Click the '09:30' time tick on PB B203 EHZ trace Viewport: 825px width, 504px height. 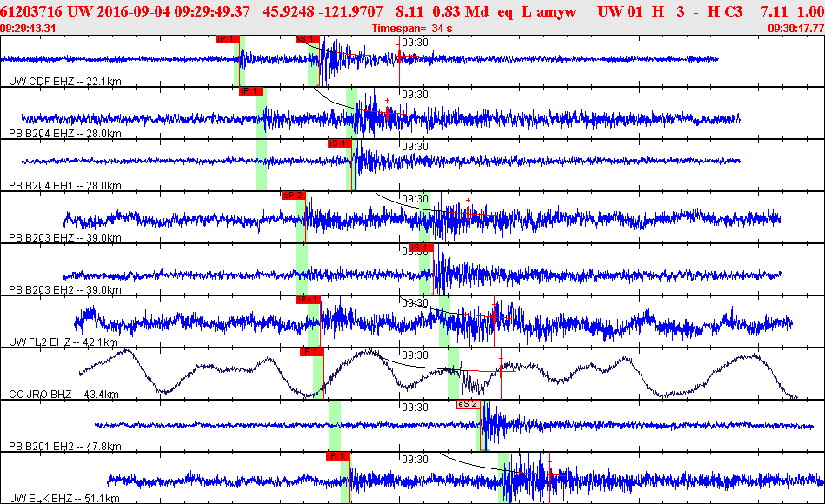click(416, 198)
